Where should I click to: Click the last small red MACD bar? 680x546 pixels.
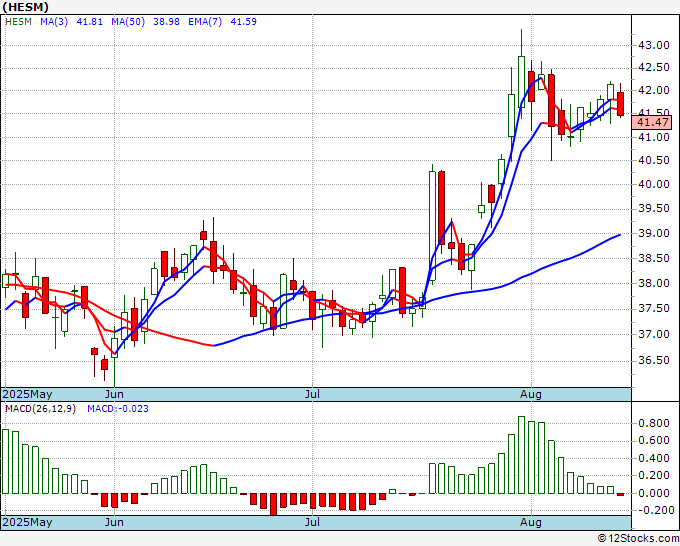621,494
